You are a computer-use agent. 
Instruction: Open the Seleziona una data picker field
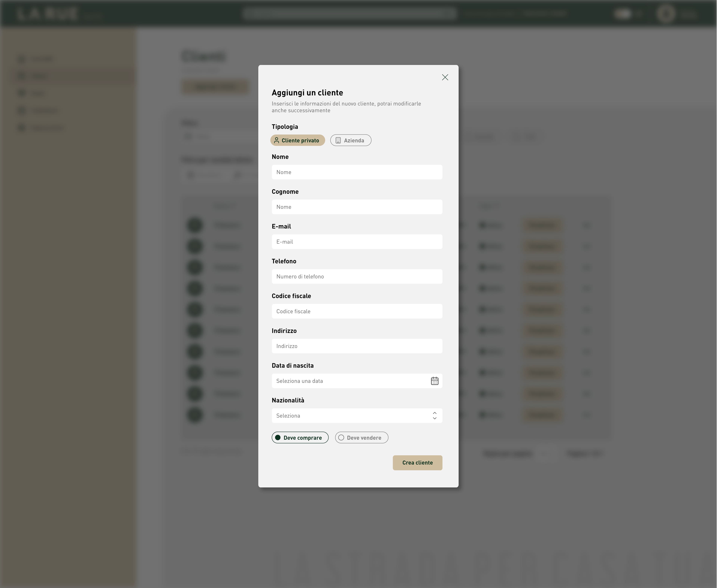pos(349,381)
